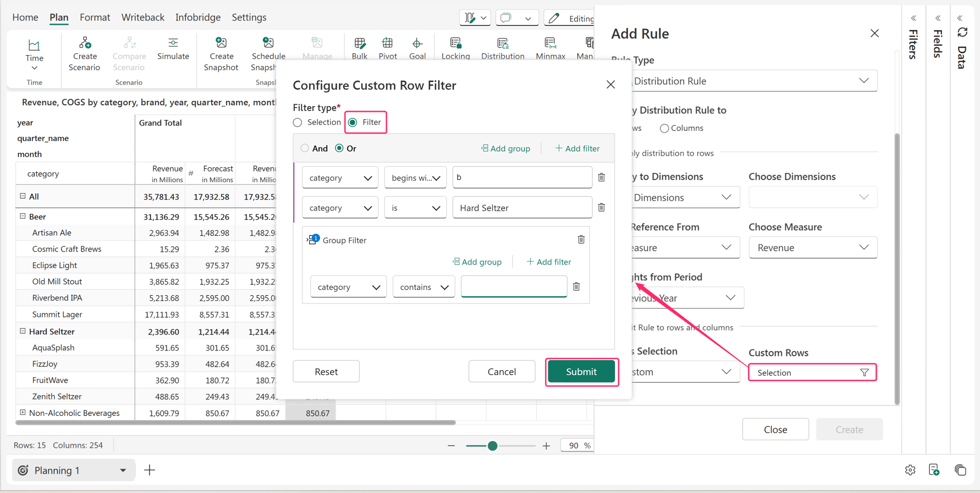The height and width of the screenshot is (493, 980).
Task: Open the Bulk edit tool
Action: [x=359, y=49]
